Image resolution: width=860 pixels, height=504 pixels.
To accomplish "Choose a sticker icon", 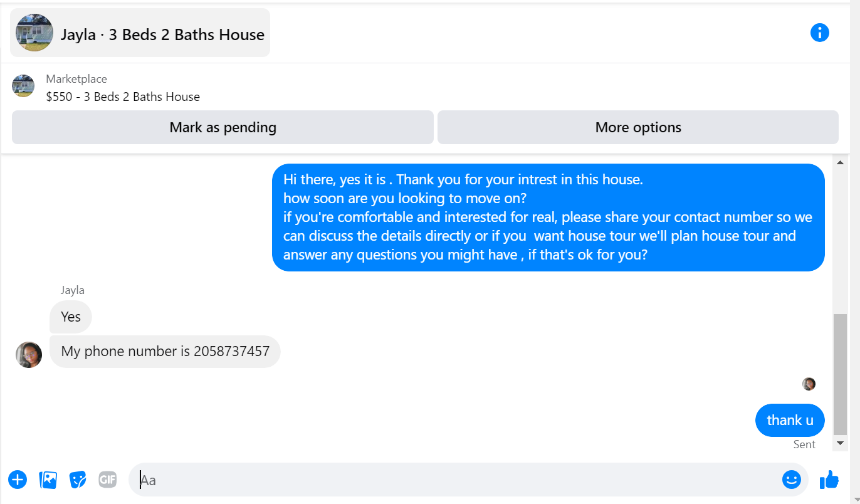I will 78,480.
